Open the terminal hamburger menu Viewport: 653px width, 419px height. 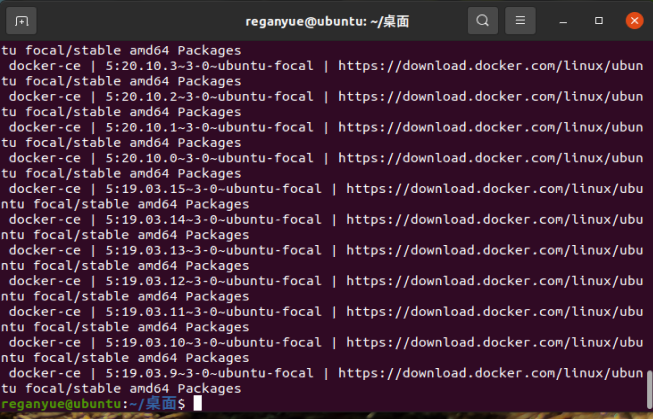(520, 20)
